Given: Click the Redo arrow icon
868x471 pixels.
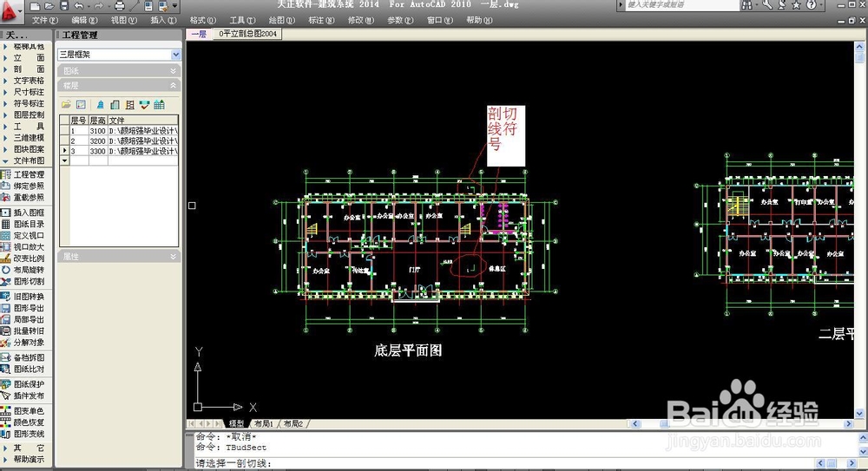Looking at the screenshot, I should click(x=99, y=6).
